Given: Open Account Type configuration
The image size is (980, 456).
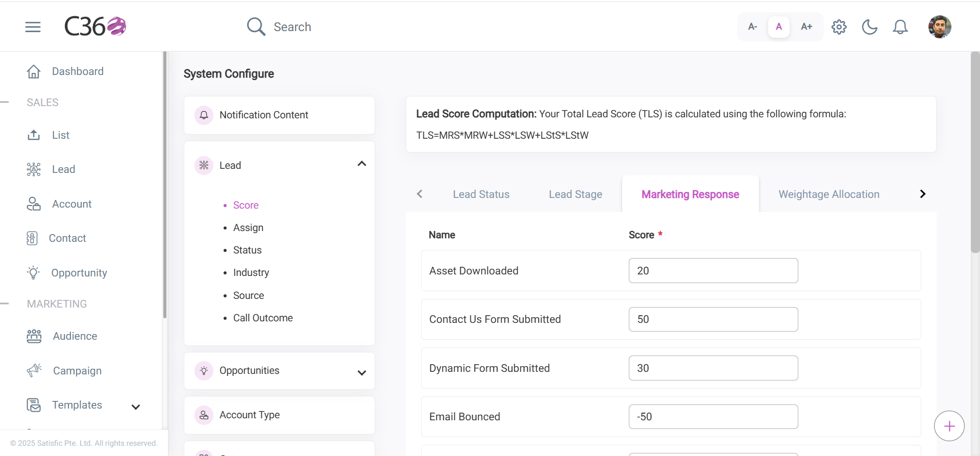Looking at the screenshot, I should [x=279, y=415].
